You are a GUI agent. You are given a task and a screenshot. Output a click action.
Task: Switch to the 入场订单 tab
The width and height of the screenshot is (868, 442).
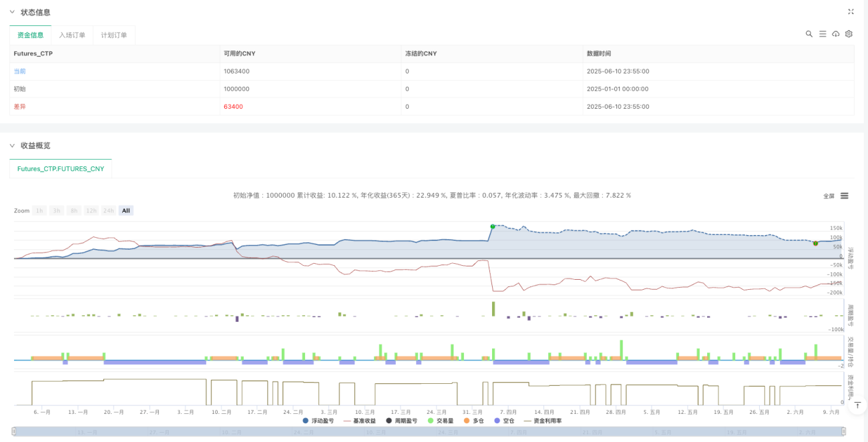click(72, 35)
